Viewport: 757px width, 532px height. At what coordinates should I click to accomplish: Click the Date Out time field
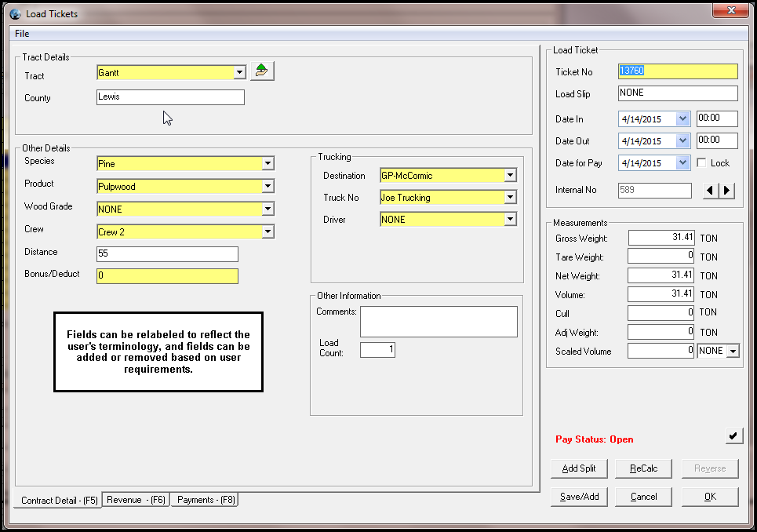point(717,141)
